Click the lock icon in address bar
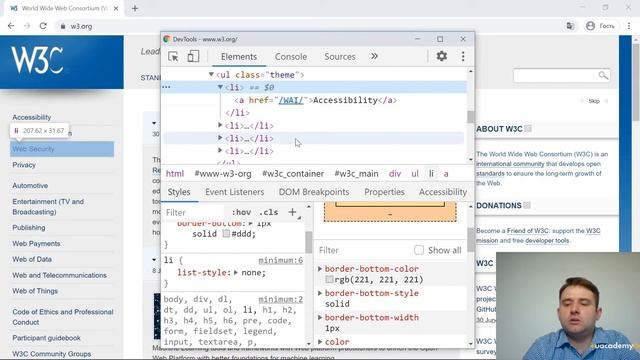The image size is (640, 360). 62,26
